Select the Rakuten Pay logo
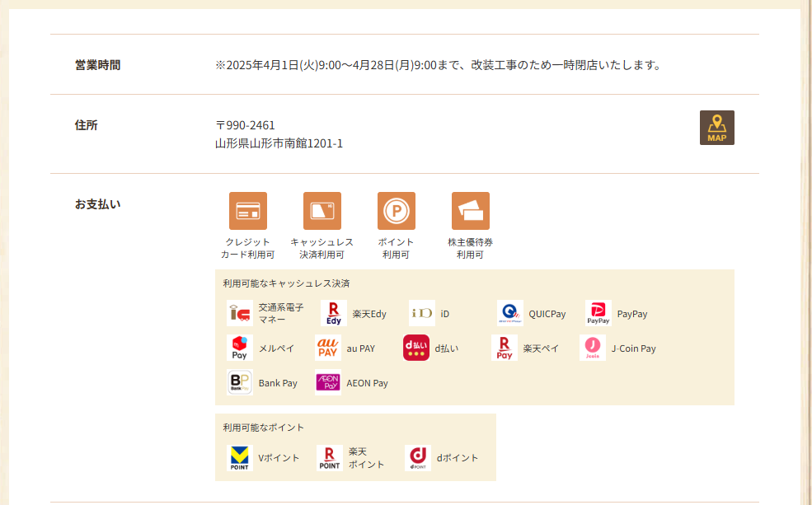Image resolution: width=812 pixels, height=505 pixels. [x=505, y=348]
